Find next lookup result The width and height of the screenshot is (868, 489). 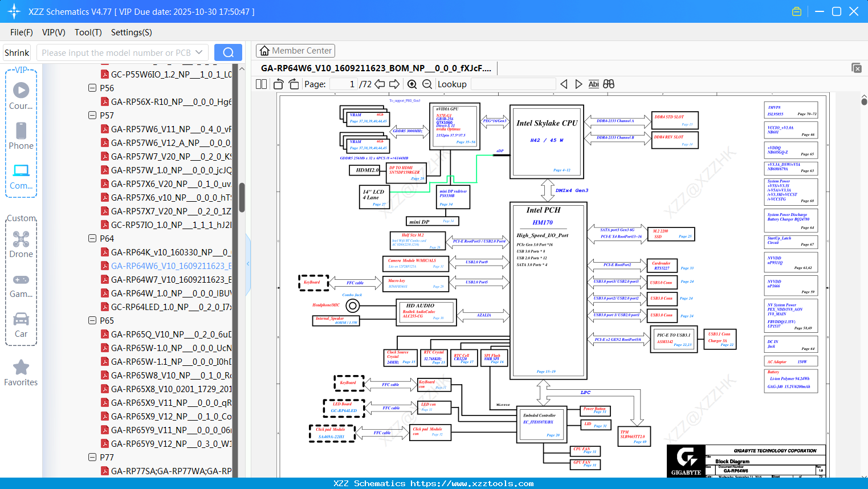578,84
